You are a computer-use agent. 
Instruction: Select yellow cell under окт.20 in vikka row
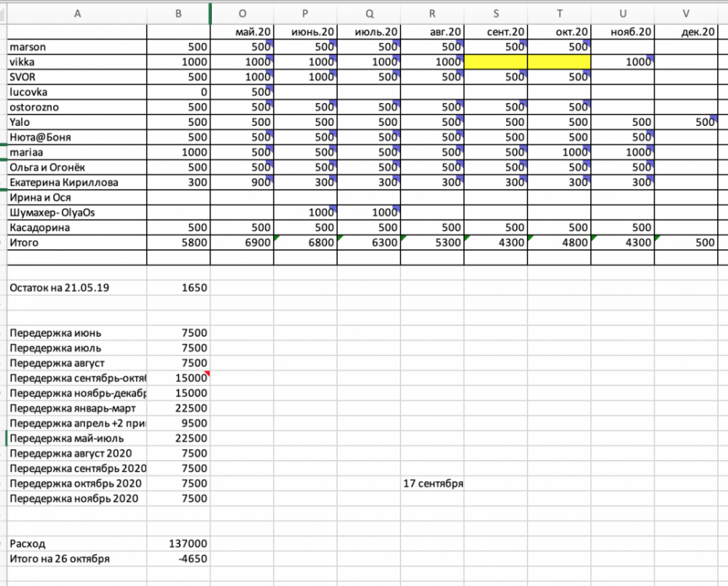coord(559,63)
